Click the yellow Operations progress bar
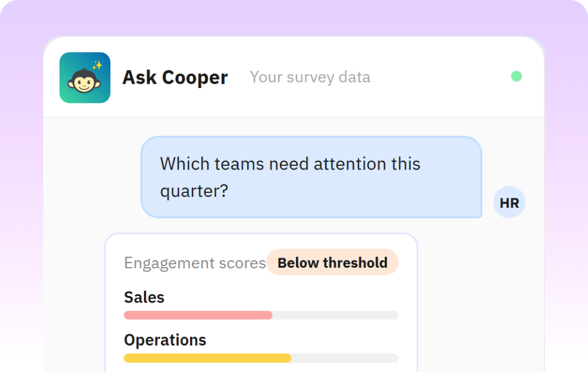 (x=207, y=358)
